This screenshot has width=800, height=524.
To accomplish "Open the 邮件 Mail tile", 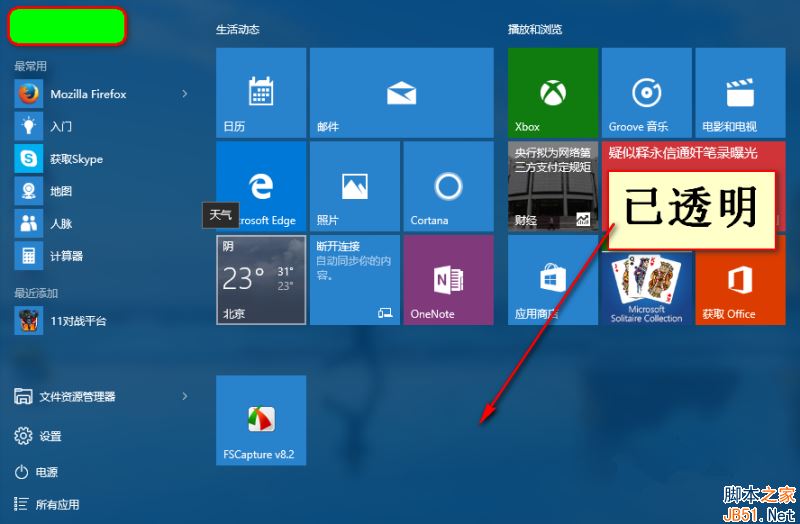I will 402,93.
